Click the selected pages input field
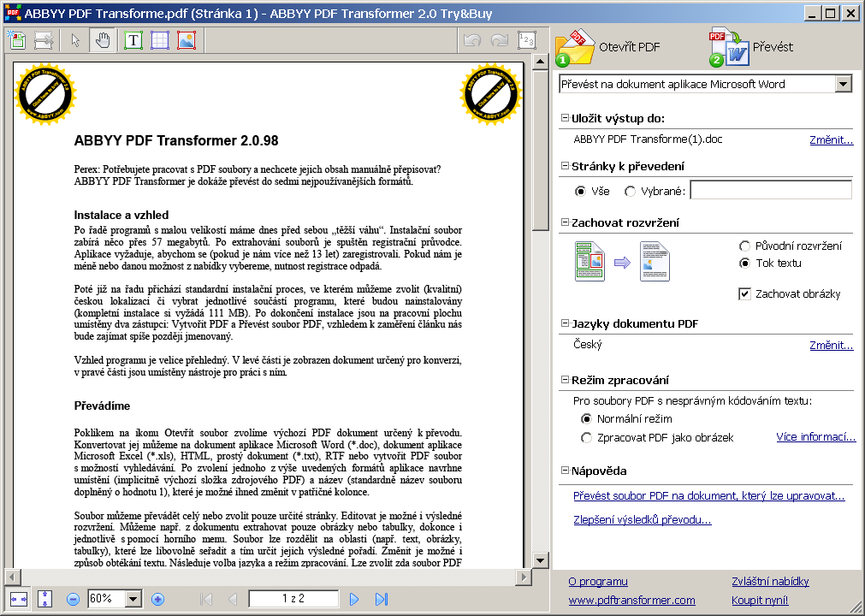The image size is (865, 616). (771, 190)
